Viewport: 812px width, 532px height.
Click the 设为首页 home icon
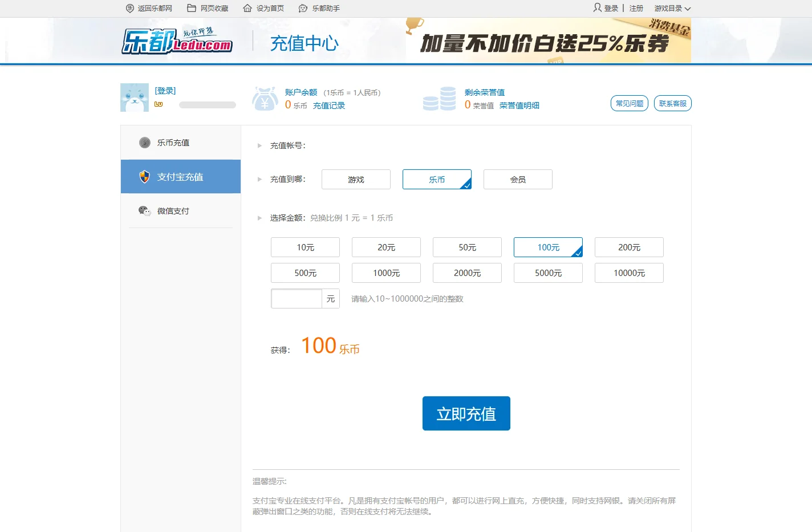tap(247, 8)
